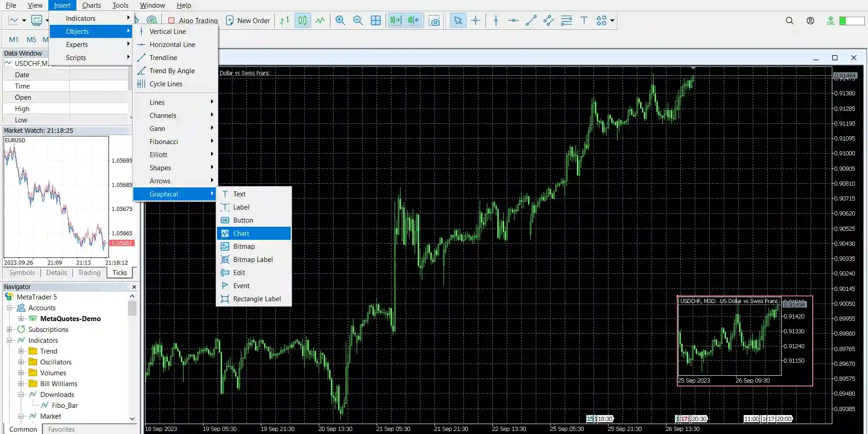The height and width of the screenshot is (434, 868).
Task: Activate the crosshair tool
Action: (476, 20)
